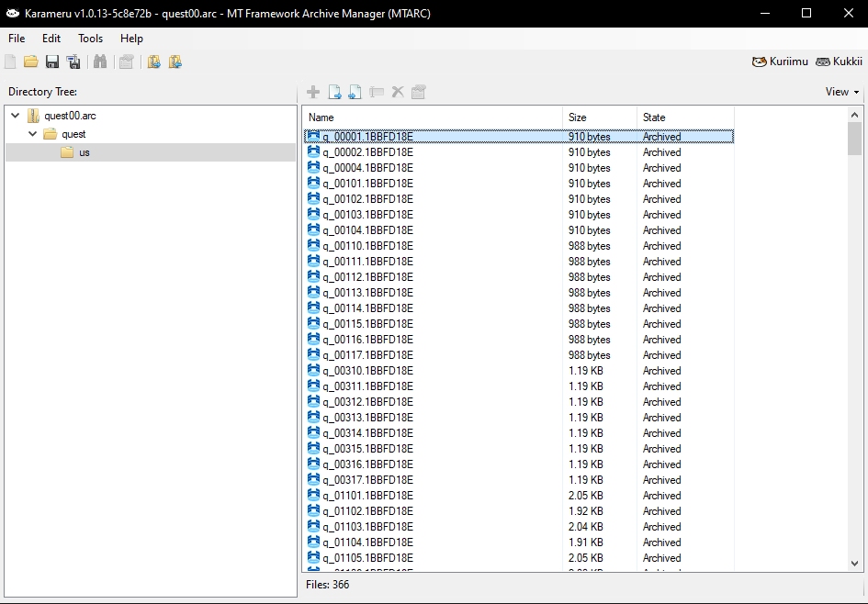Viewport: 868px width, 604px height.
Task: Collapse the quest00.arc tree node
Action: coord(15,116)
